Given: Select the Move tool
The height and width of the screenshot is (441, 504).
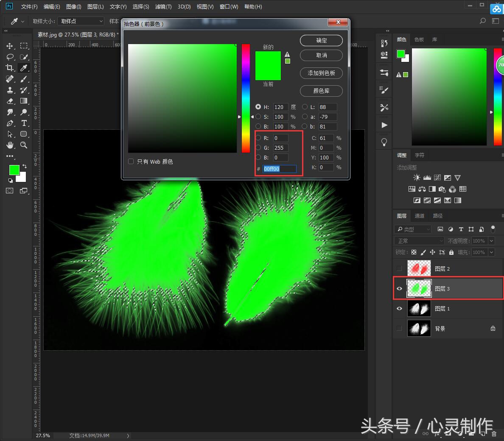Looking at the screenshot, I should (x=10, y=46).
